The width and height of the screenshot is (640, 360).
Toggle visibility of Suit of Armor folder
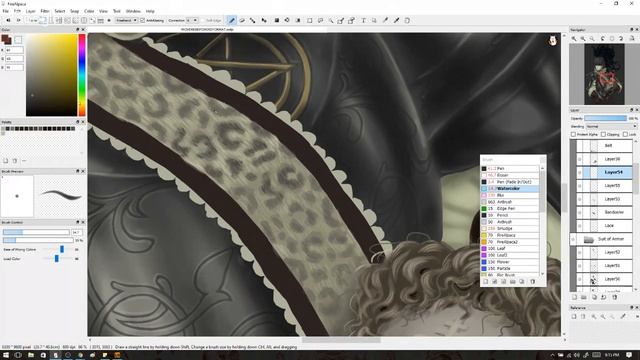pyautogui.click(x=573, y=239)
